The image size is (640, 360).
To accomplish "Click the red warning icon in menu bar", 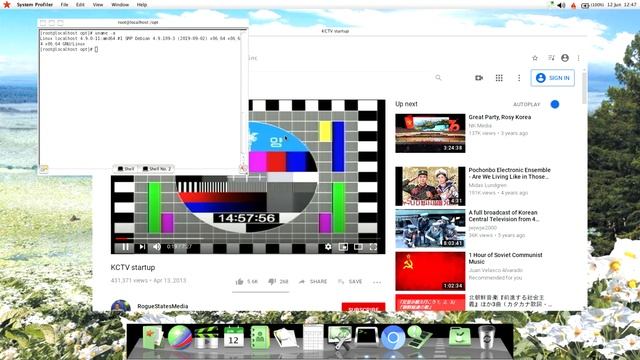I will coord(573,5).
